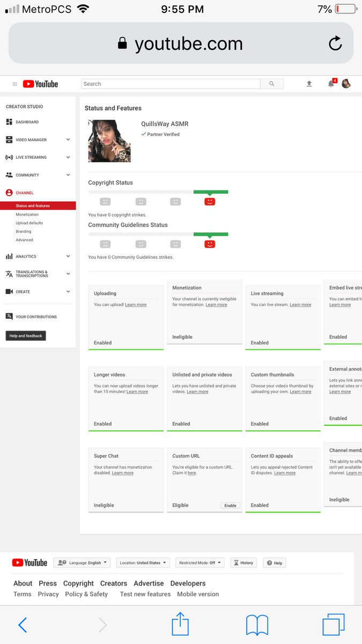The width and height of the screenshot is (362, 644).
Task: Click the search magnifier button
Action: (x=272, y=84)
